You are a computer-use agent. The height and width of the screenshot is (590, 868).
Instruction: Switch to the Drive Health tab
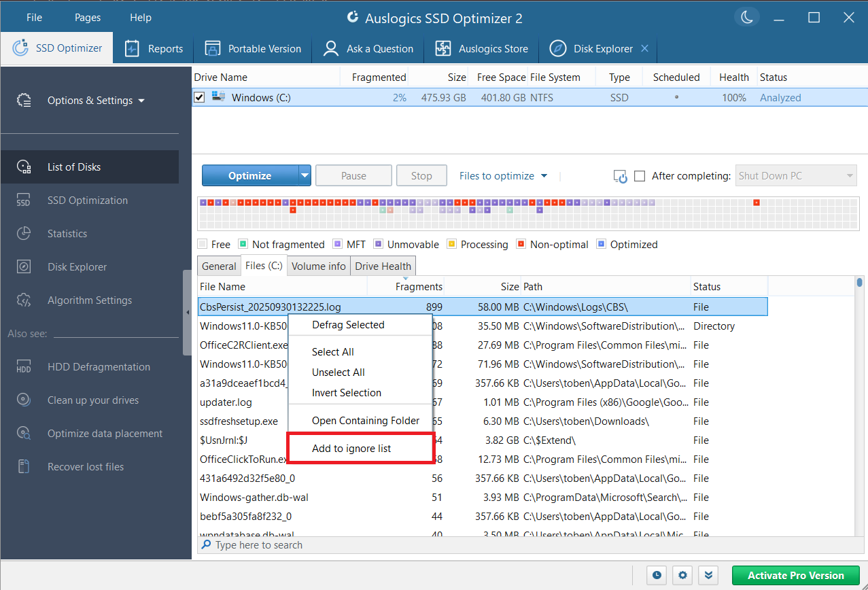[x=383, y=266]
